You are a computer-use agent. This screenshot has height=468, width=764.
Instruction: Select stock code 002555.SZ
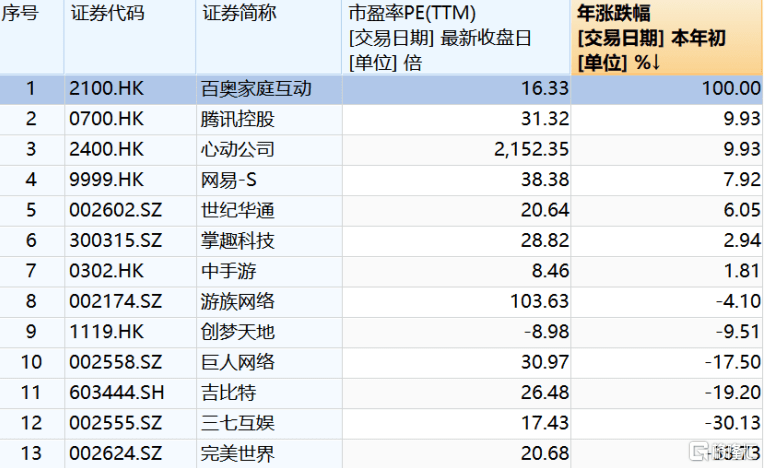tap(115, 423)
